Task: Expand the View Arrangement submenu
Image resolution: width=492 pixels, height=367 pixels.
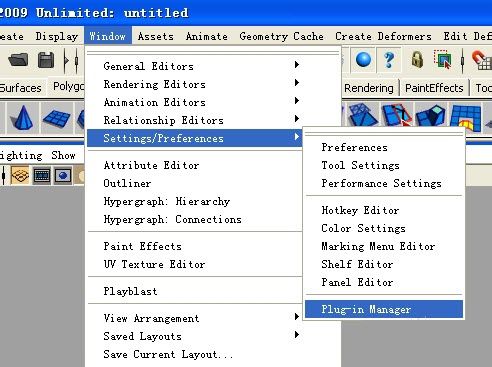Action: (x=194, y=318)
